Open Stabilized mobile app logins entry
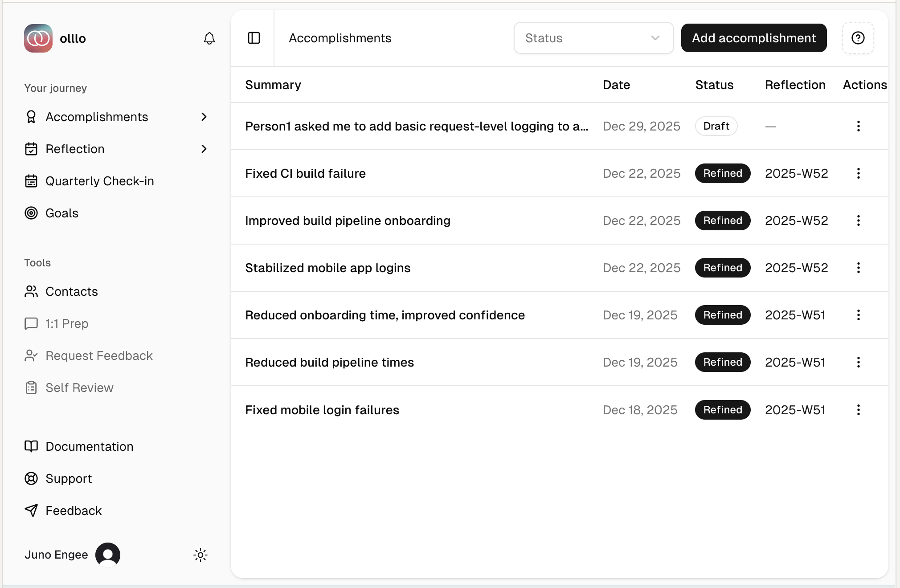900x588 pixels. click(x=327, y=268)
